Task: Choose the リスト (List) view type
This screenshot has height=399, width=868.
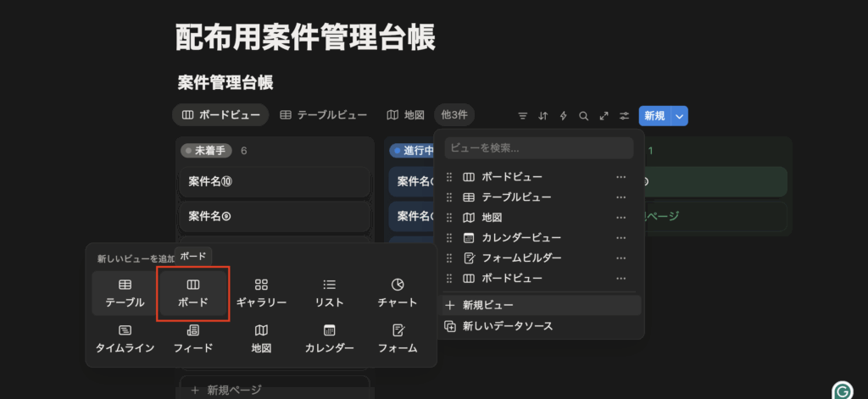Action: pyautogui.click(x=330, y=293)
